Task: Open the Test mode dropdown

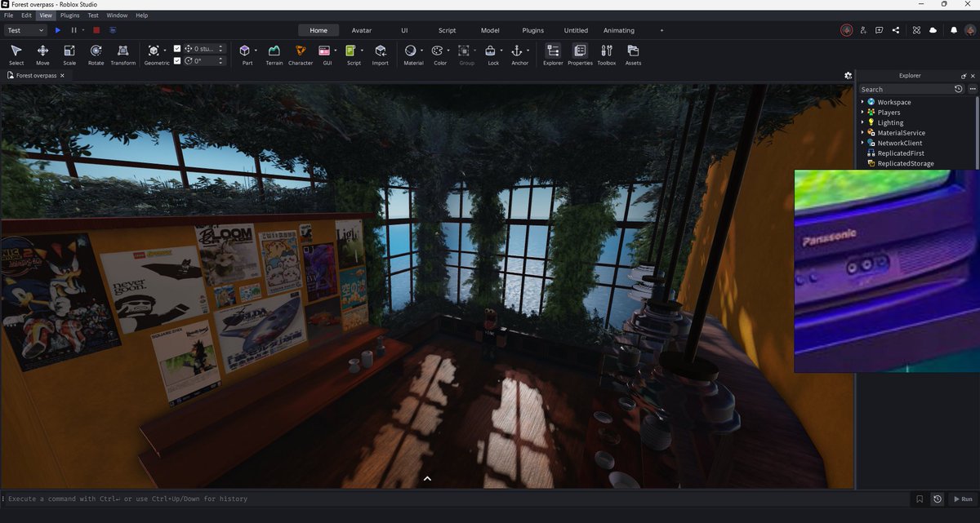Action: [x=25, y=30]
